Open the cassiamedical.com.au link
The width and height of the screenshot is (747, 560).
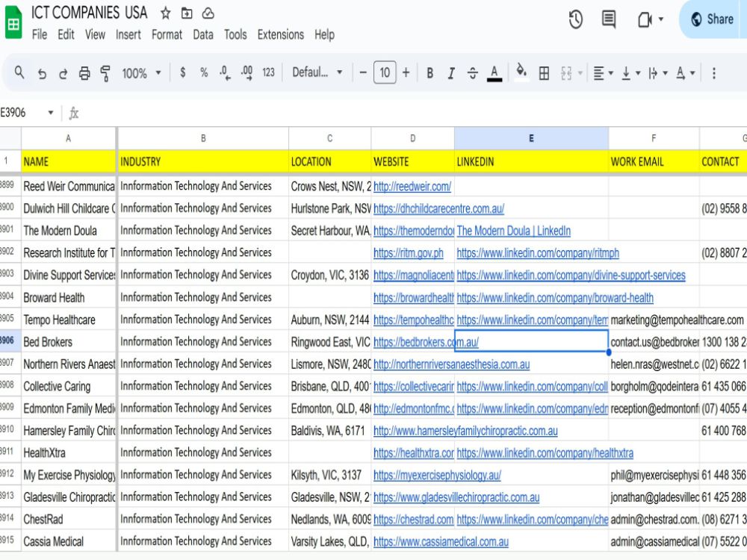[441, 541]
